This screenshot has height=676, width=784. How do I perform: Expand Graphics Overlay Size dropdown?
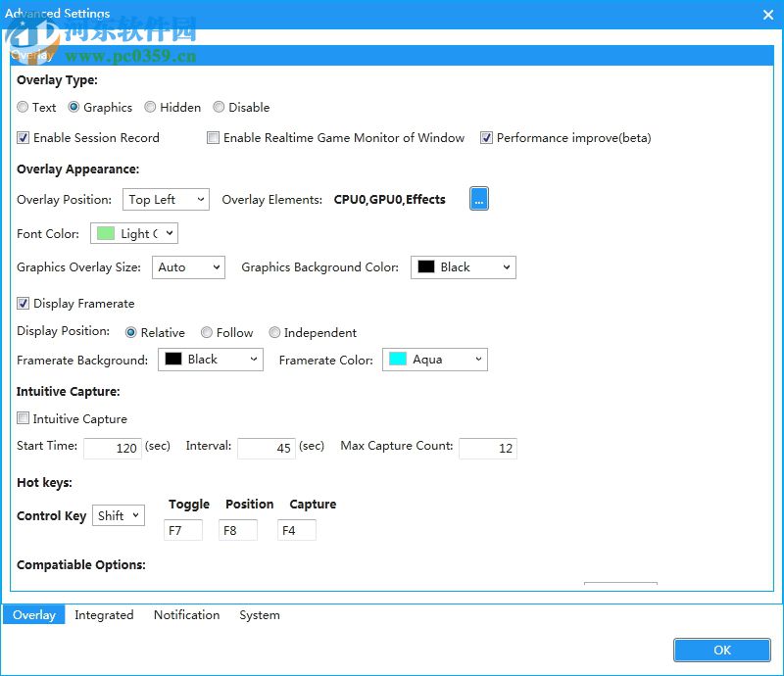[x=188, y=267]
